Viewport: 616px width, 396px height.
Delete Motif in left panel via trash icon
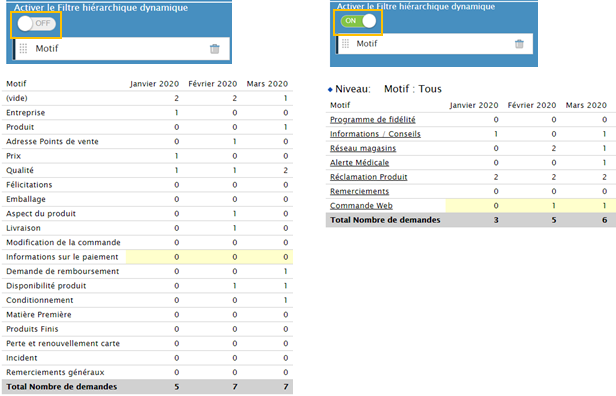214,49
